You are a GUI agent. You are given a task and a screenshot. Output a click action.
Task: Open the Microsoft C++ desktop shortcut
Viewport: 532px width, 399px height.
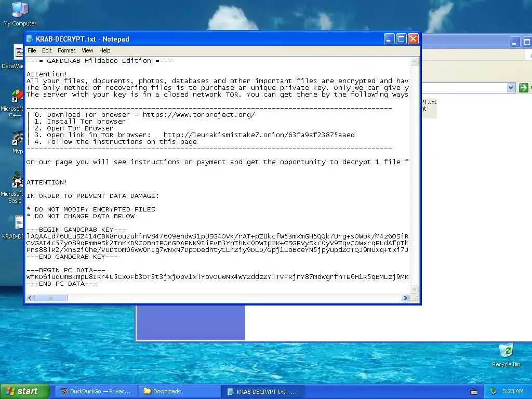point(14,103)
